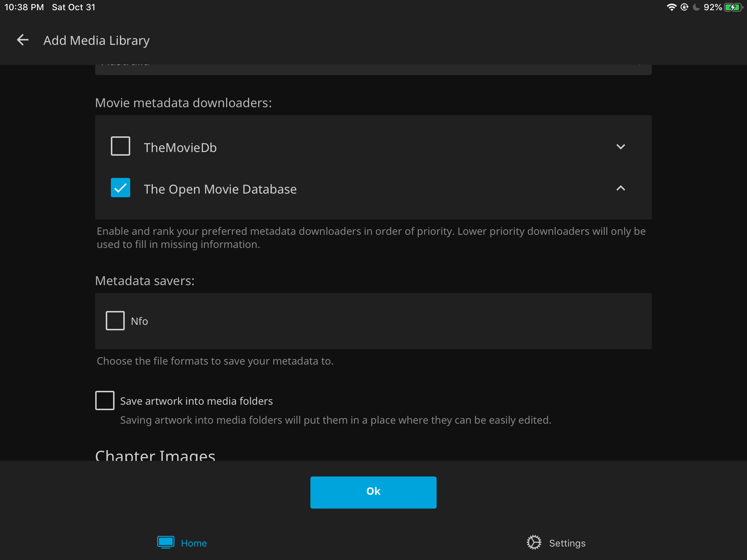Click The Open Movie Database label

pos(220,189)
